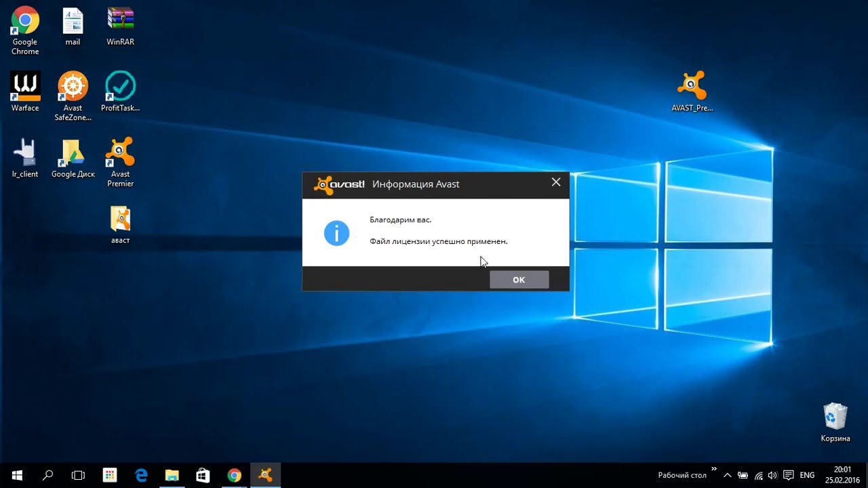Screen dimensions: 868x488
Task: Open the Windows Start menu
Action: click(16, 475)
